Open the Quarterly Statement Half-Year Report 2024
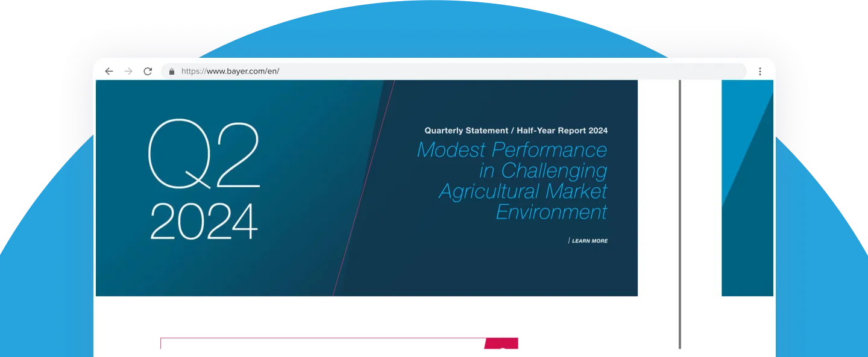The height and width of the screenshot is (357, 868). coord(514,130)
